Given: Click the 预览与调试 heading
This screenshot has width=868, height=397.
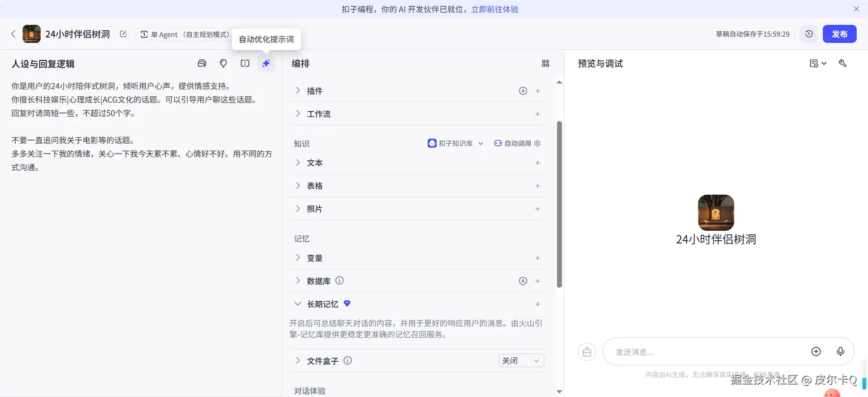Looking at the screenshot, I should [600, 64].
